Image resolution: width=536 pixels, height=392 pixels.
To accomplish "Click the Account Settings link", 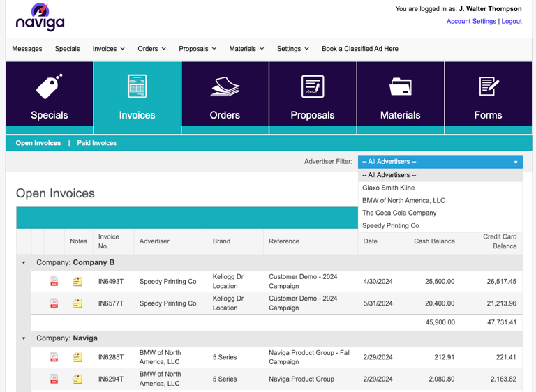I will 471,22.
